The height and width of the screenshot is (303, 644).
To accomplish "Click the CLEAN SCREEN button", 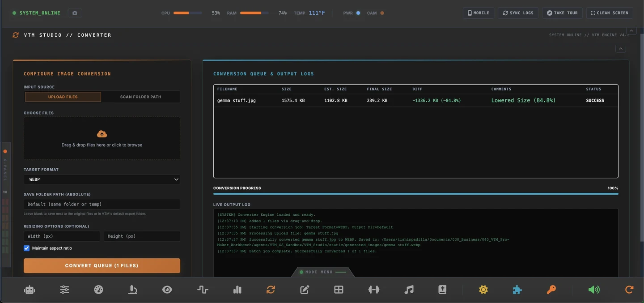I will coord(610,13).
